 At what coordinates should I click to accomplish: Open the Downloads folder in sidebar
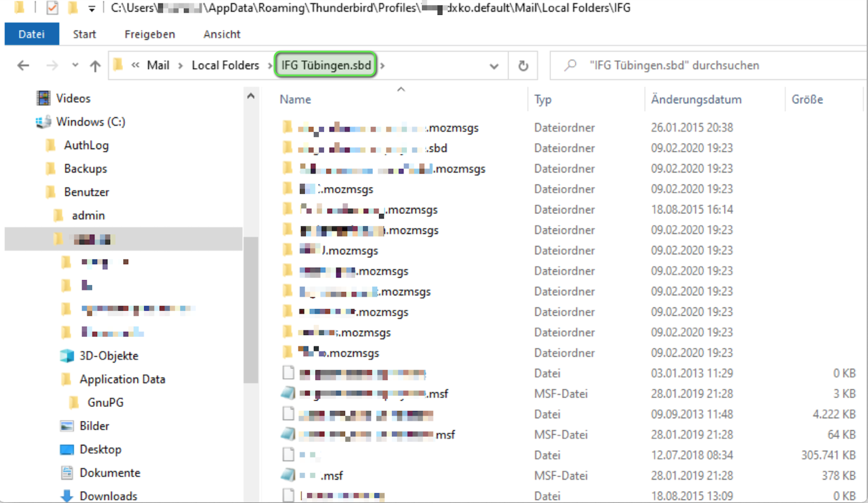click(108, 496)
